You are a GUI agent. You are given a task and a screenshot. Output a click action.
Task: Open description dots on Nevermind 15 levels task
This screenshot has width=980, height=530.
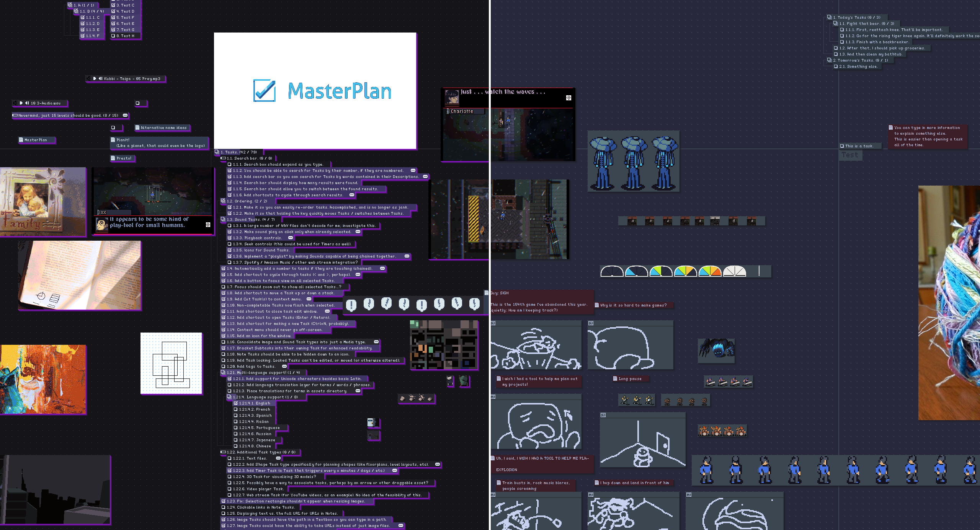pos(125,115)
